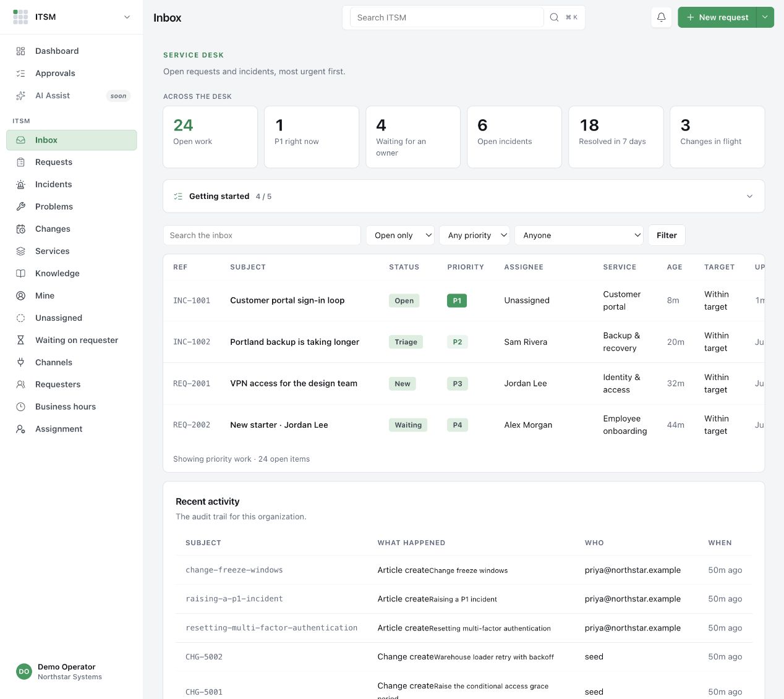Open the Incidents section
784x699 pixels.
click(x=72, y=185)
